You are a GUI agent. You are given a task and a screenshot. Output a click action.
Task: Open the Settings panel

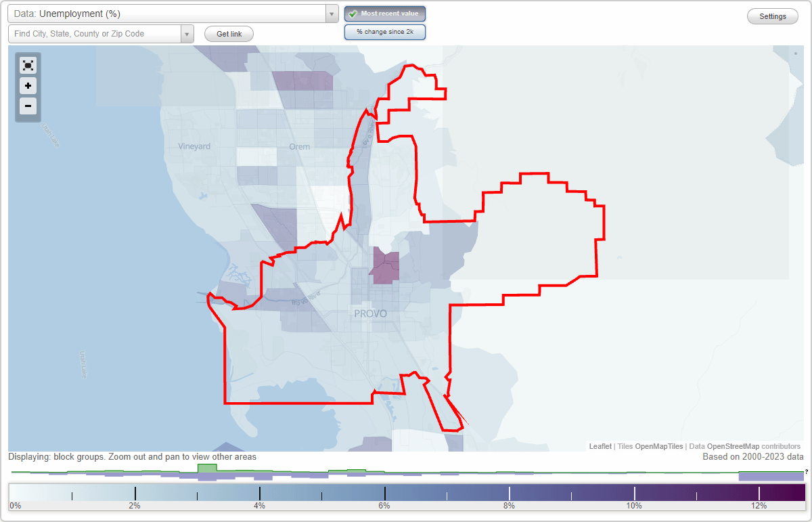[772, 16]
